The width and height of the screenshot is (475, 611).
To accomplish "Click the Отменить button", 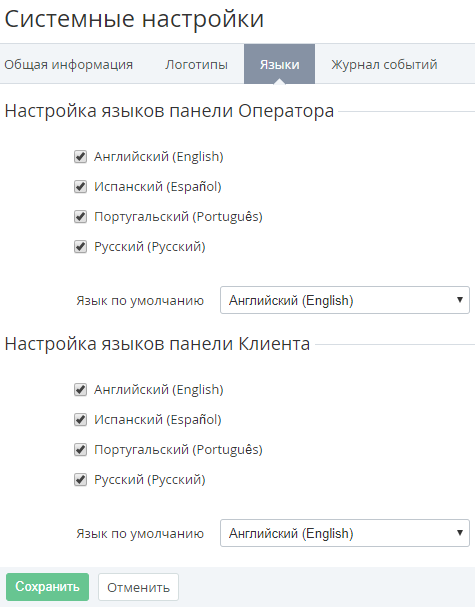I will (x=138, y=587).
